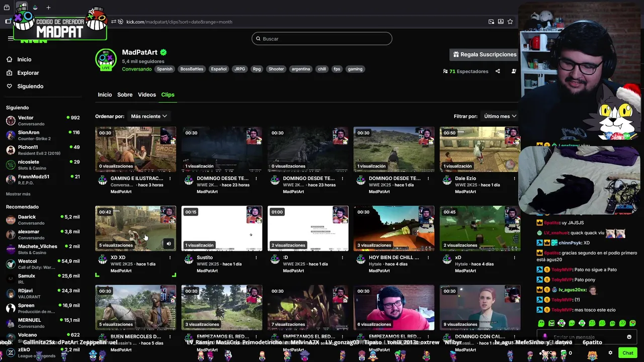Screen dimensions: 644x362
Task: Select the Shooter tag
Action: (x=276, y=69)
